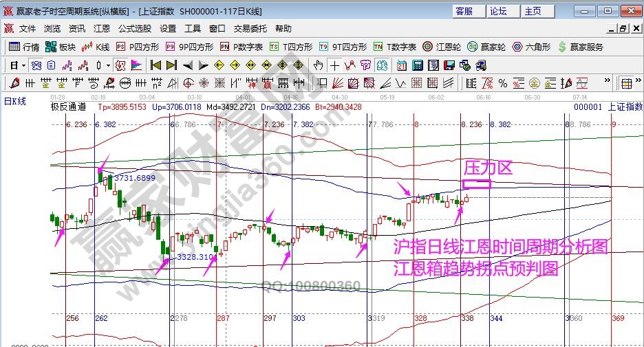Expand the 日 period dropdown arrow
The width and height of the screenshot is (644, 347).
pos(23,65)
